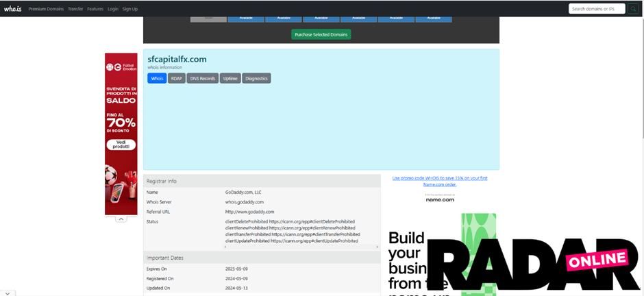Go to the Login page
The width and height of the screenshot is (644, 296).
pyautogui.click(x=113, y=9)
